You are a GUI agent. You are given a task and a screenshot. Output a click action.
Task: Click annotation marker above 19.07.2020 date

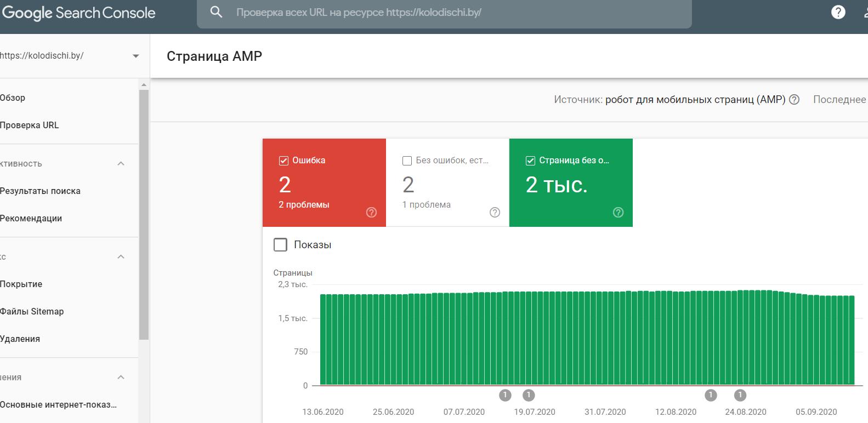coord(528,395)
